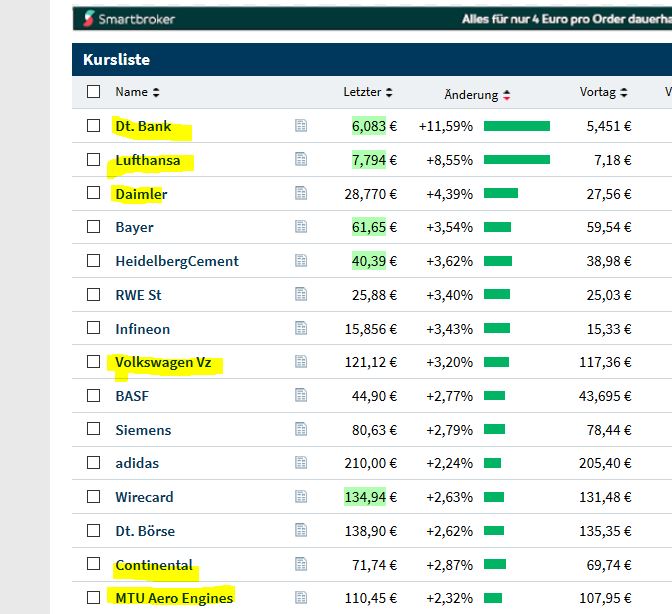Click the news icon next to Lufthansa
The image size is (672, 614).
tap(301, 160)
